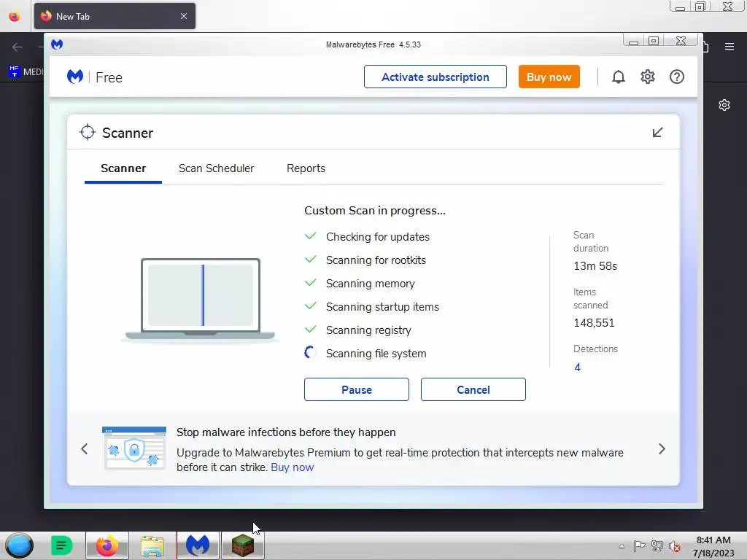Image resolution: width=747 pixels, height=560 pixels.
Task: Collapse the Scanner panel with the arrow icon
Action: click(657, 133)
